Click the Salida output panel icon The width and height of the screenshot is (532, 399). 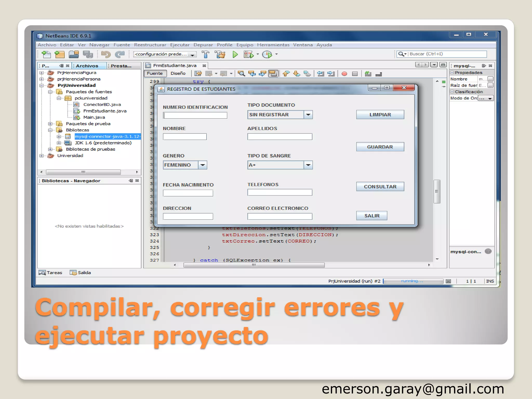(73, 272)
